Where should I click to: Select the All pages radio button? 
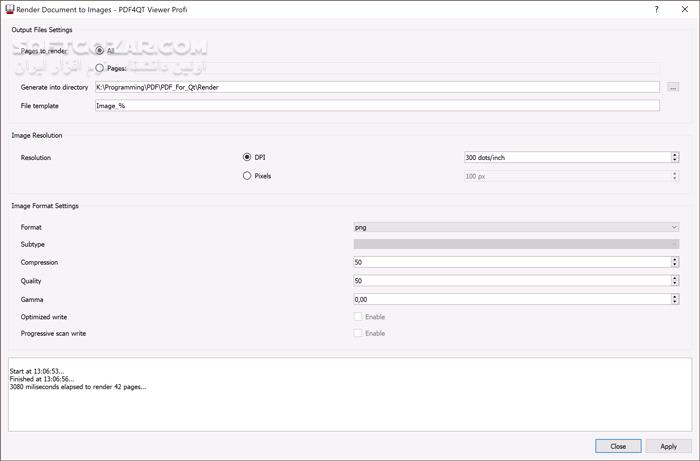point(99,50)
